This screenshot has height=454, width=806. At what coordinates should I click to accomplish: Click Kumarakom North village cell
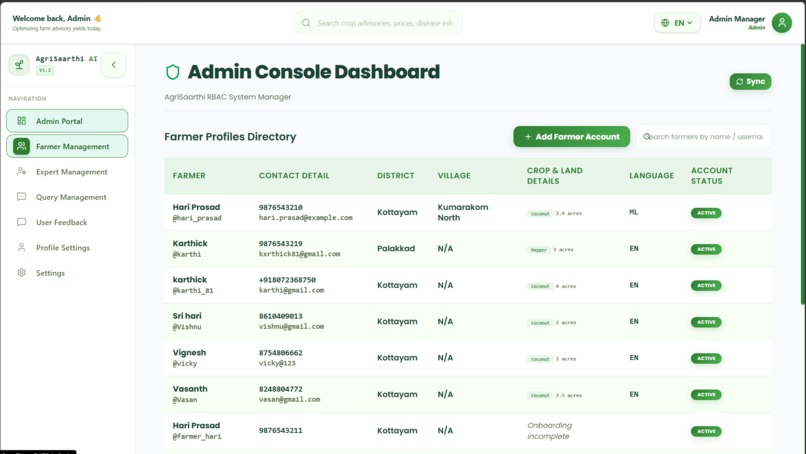[463, 212]
